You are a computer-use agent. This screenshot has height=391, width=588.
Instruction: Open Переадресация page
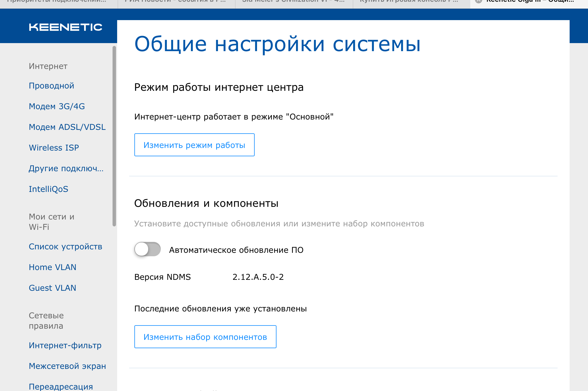point(61,387)
